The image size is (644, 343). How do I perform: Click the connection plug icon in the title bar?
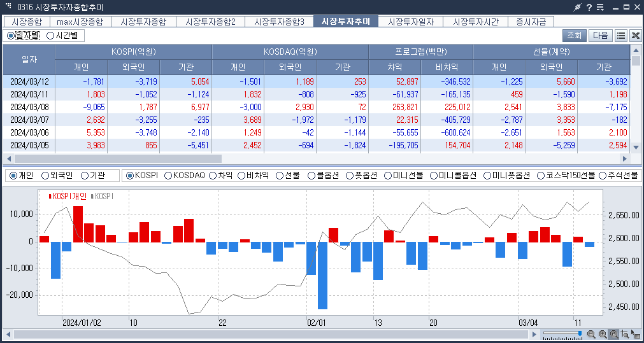pos(578,7)
